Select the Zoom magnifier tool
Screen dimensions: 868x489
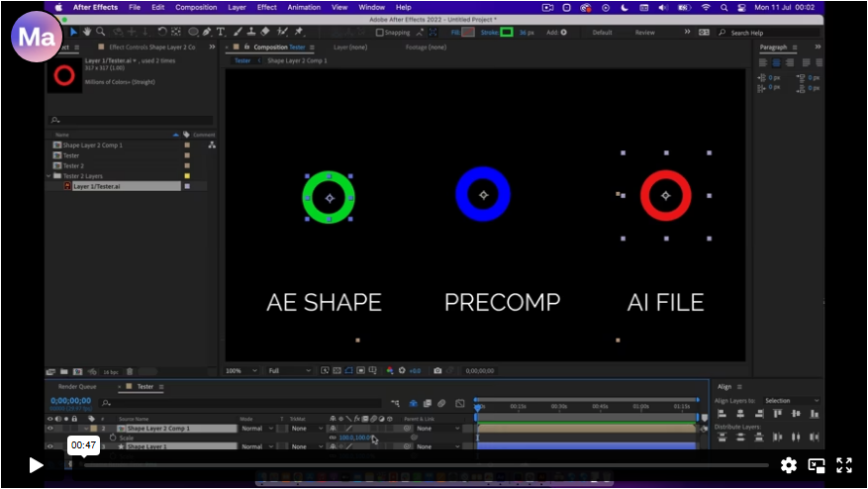point(101,32)
